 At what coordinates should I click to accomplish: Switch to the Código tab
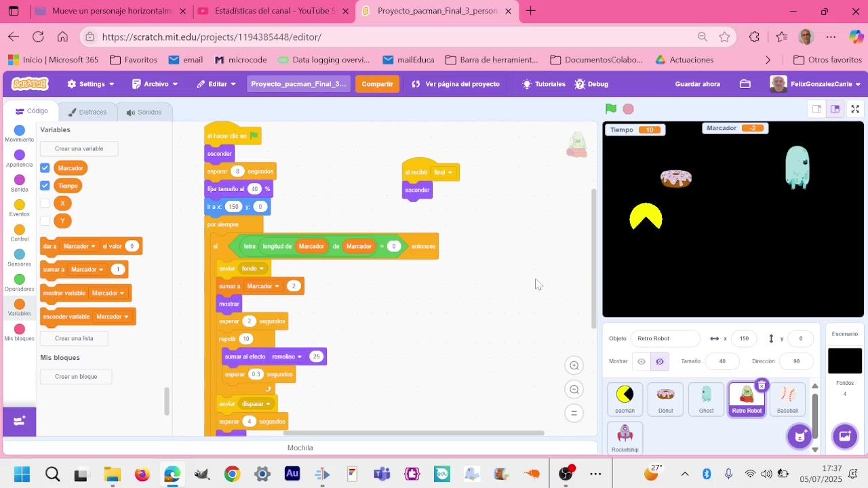[x=32, y=111]
